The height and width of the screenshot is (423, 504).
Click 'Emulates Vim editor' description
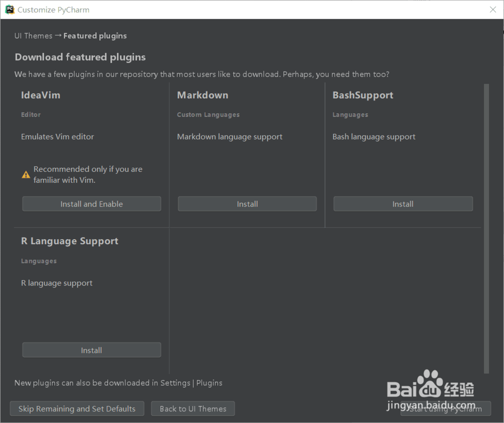click(57, 136)
